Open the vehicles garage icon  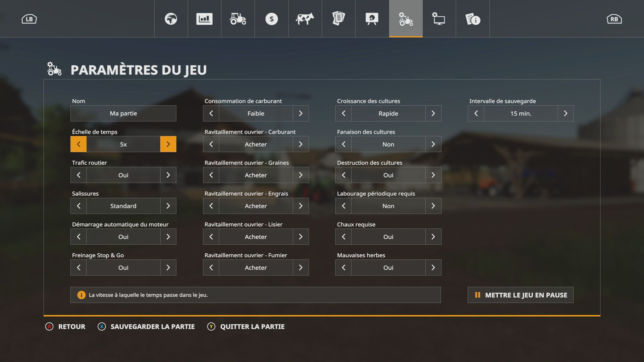[238, 19]
